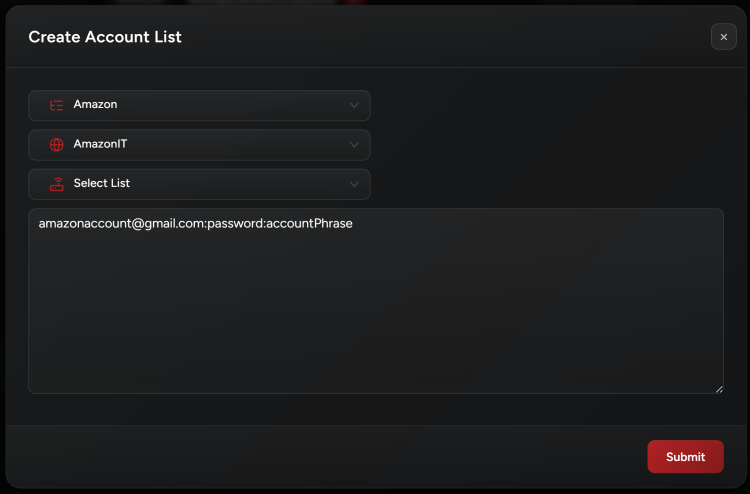Image resolution: width=750 pixels, height=494 pixels.
Task: Click the Select List placeholder text
Action: (102, 184)
